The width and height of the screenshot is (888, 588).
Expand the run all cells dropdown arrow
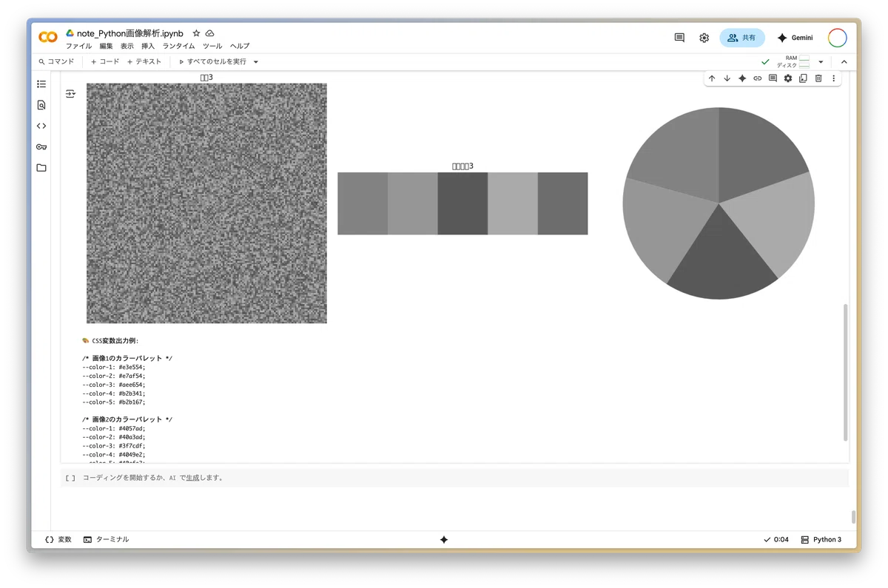pos(256,62)
